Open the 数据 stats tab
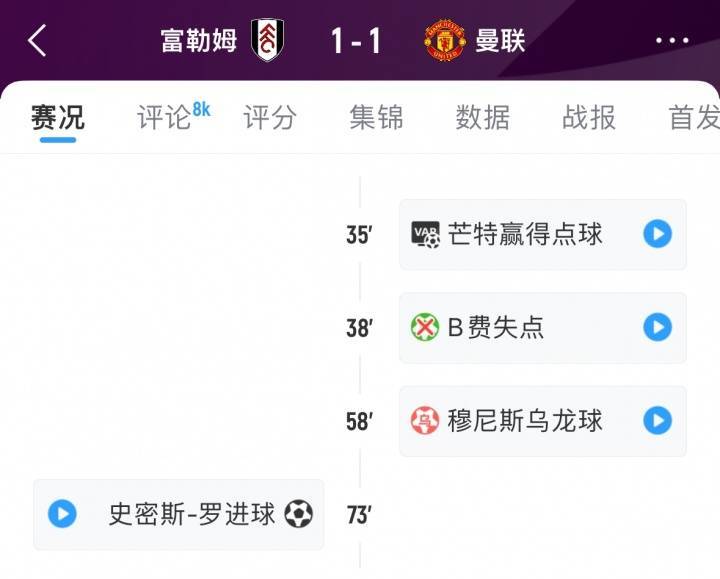 point(483,118)
